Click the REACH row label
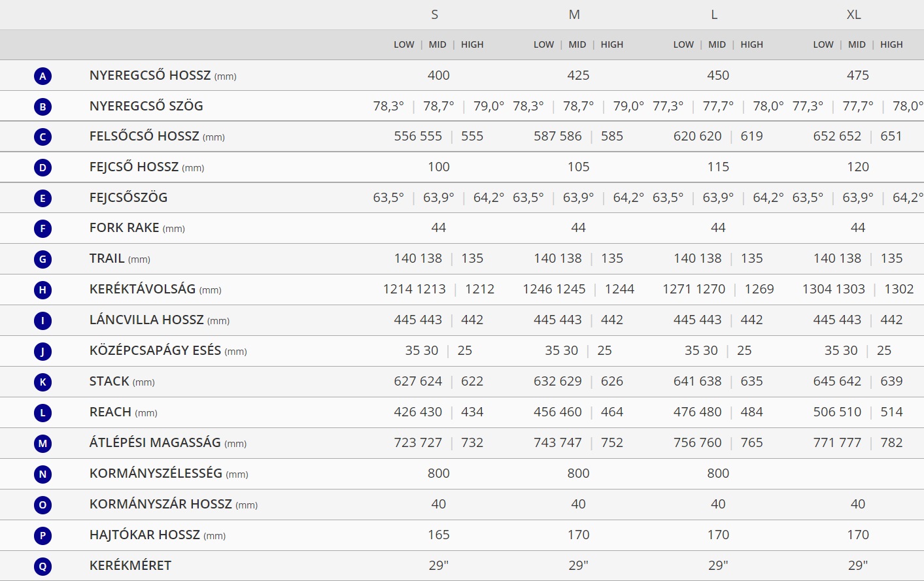Viewport: 924px width, 581px height. coord(124,412)
